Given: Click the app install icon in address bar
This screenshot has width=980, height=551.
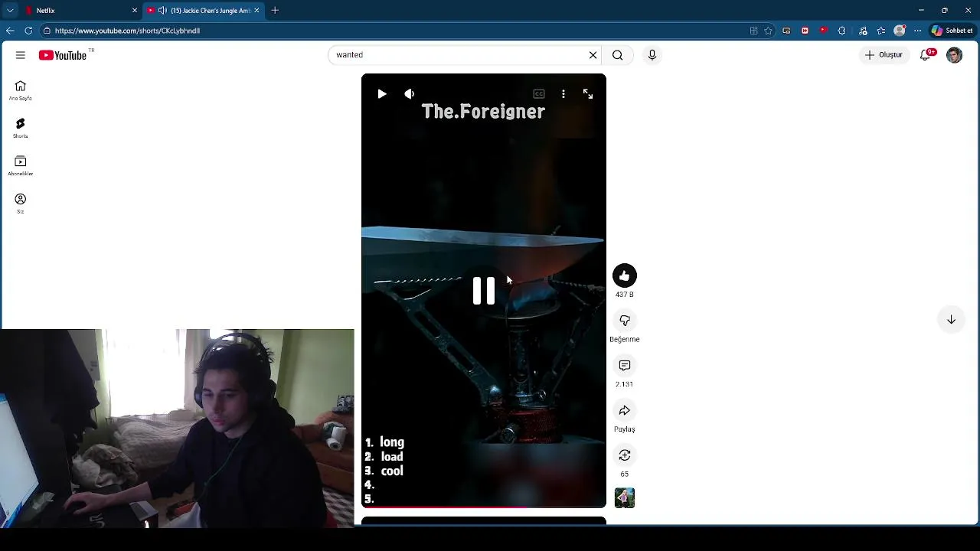Looking at the screenshot, I should point(753,31).
